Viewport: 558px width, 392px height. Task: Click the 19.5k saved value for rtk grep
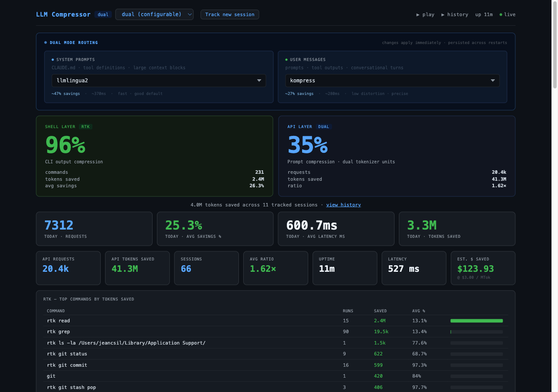coord(381,332)
